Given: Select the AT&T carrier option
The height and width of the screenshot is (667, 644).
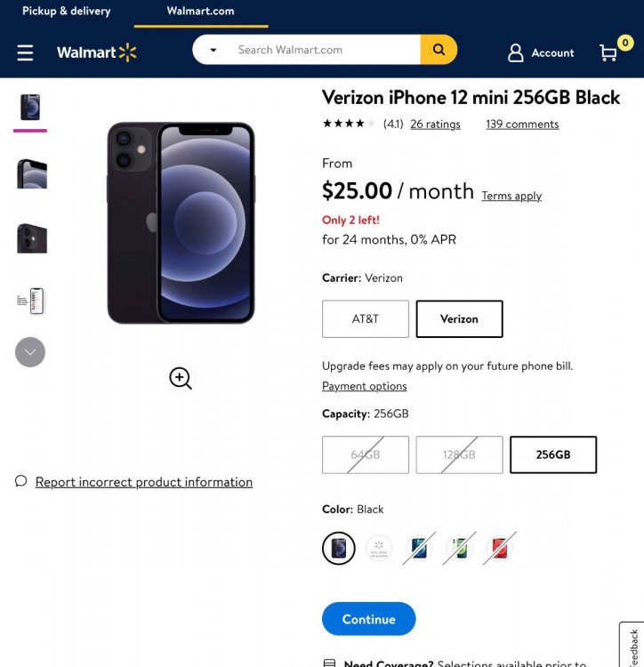Looking at the screenshot, I should pyautogui.click(x=366, y=319).
